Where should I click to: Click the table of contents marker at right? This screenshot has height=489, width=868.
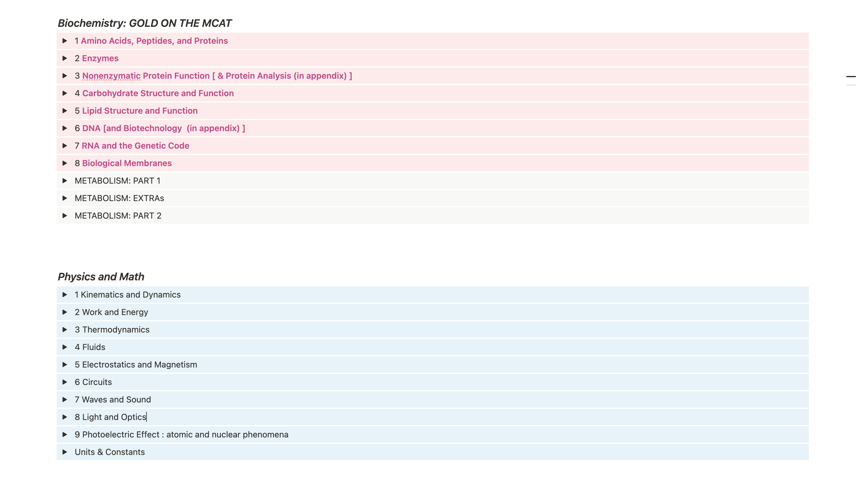click(851, 77)
